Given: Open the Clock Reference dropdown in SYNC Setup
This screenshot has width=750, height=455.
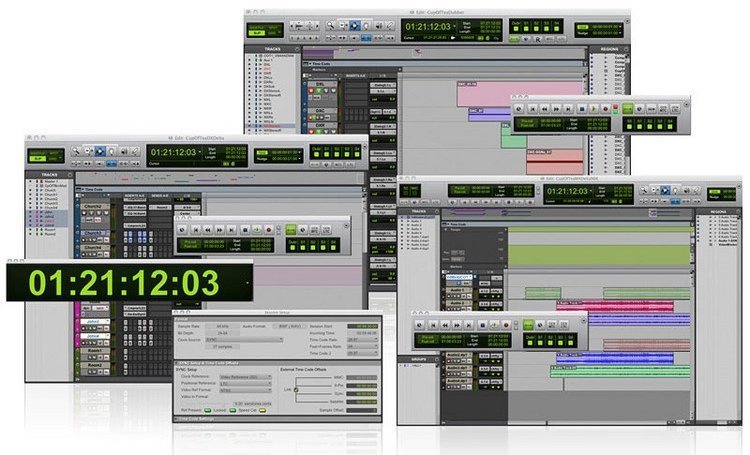Looking at the screenshot, I should point(247,376).
